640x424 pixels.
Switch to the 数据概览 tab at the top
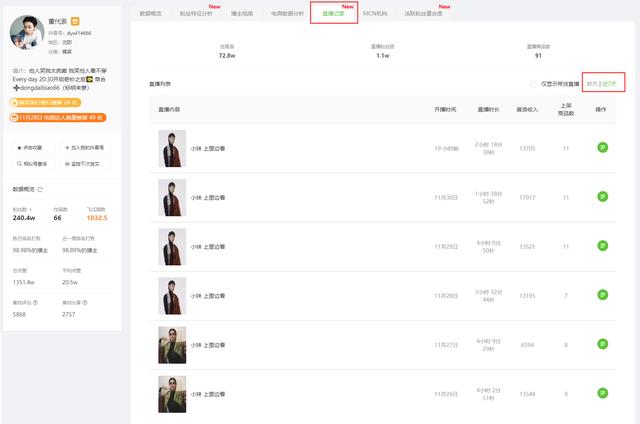151,13
